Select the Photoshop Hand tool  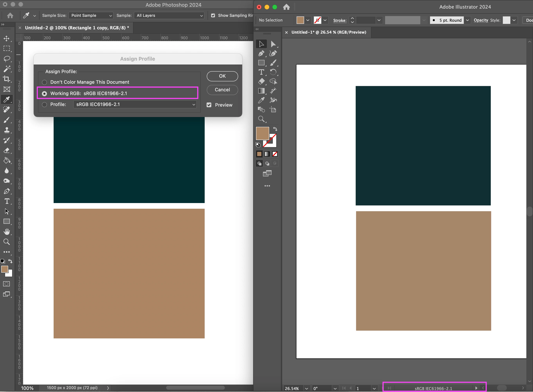[7, 232]
